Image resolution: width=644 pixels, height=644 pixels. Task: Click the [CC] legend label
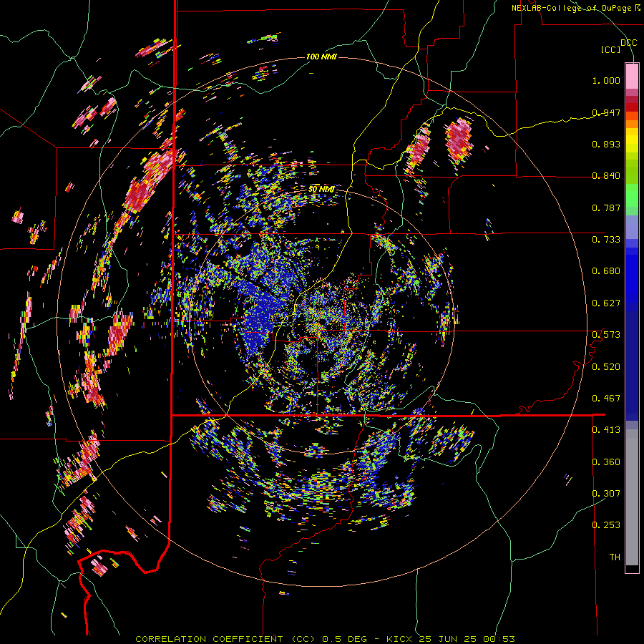611,49
